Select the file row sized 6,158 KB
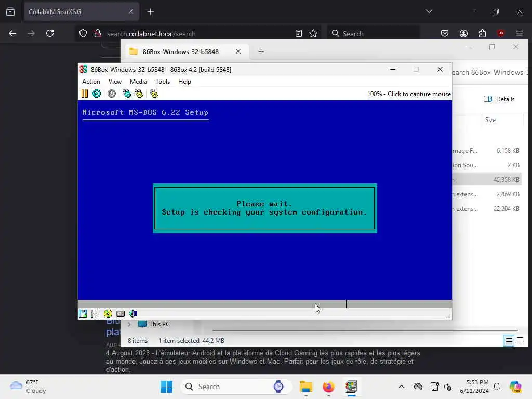The width and height of the screenshot is (532, 399). tap(487, 151)
